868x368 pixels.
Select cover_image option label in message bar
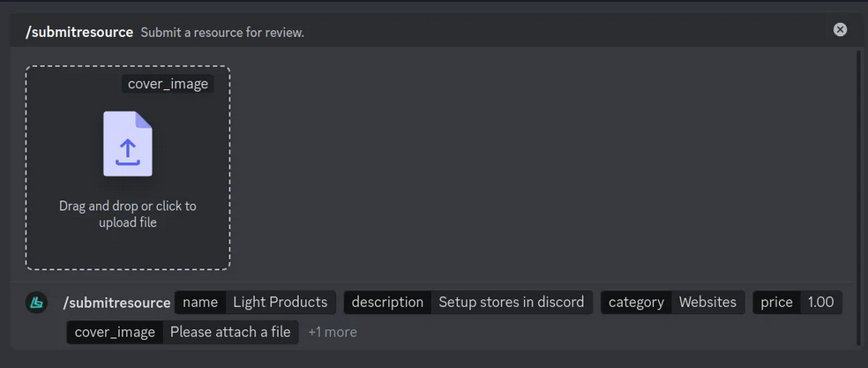coord(115,332)
